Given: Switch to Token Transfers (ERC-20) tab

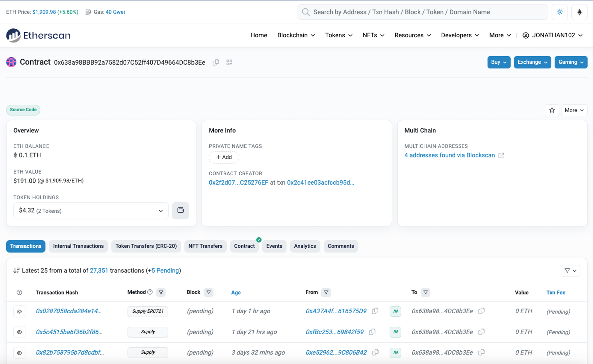Looking at the screenshot, I should click(146, 246).
